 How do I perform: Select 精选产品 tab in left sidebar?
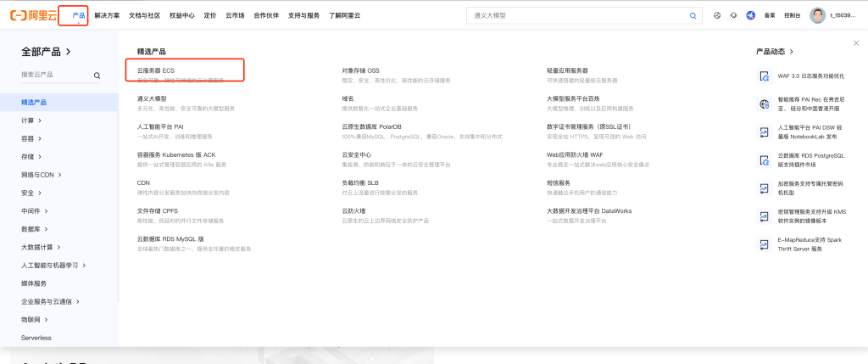[34, 103]
